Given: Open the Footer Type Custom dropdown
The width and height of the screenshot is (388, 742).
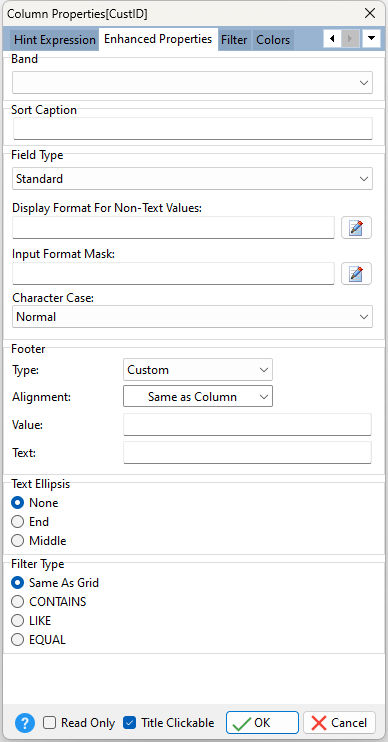Looking at the screenshot, I should point(198,370).
